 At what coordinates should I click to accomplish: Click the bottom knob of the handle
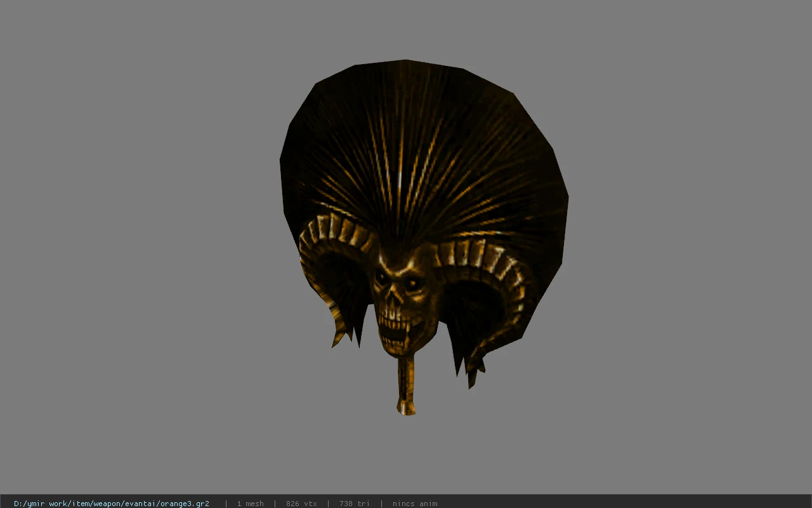(406, 407)
